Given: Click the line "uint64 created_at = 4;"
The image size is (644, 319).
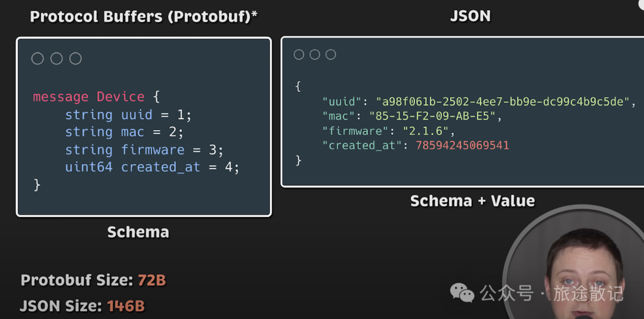Looking at the screenshot, I should coord(152,167).
